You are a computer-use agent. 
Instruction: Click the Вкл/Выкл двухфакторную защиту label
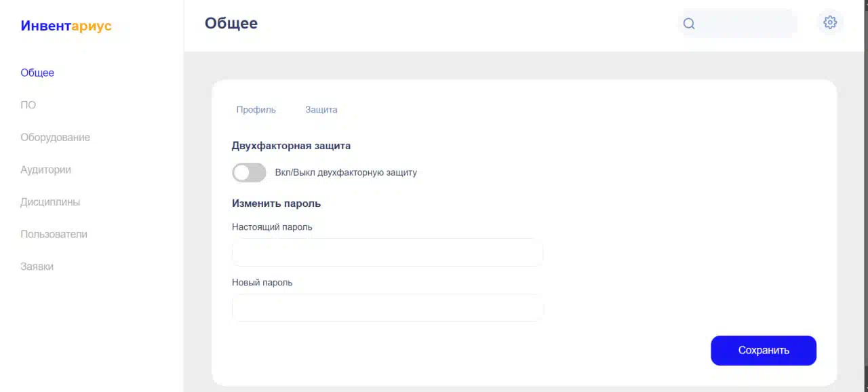pyautogui.click(x=346, y=172)
